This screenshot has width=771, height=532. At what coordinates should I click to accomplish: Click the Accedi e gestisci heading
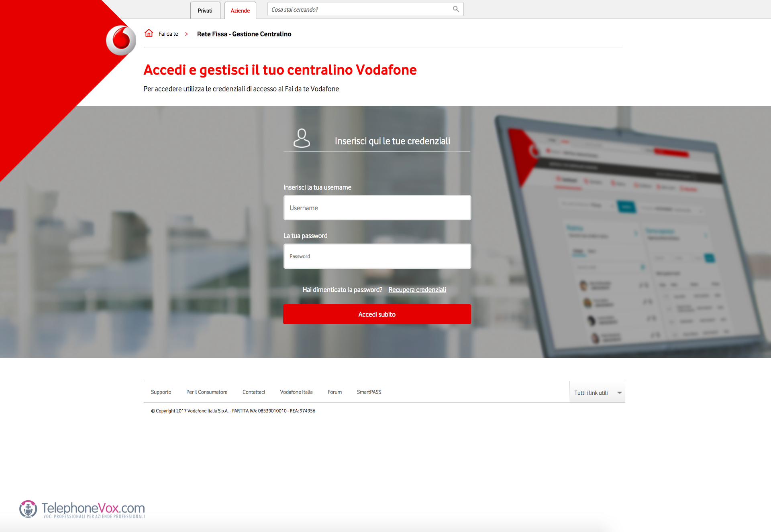tap(280, 70)
